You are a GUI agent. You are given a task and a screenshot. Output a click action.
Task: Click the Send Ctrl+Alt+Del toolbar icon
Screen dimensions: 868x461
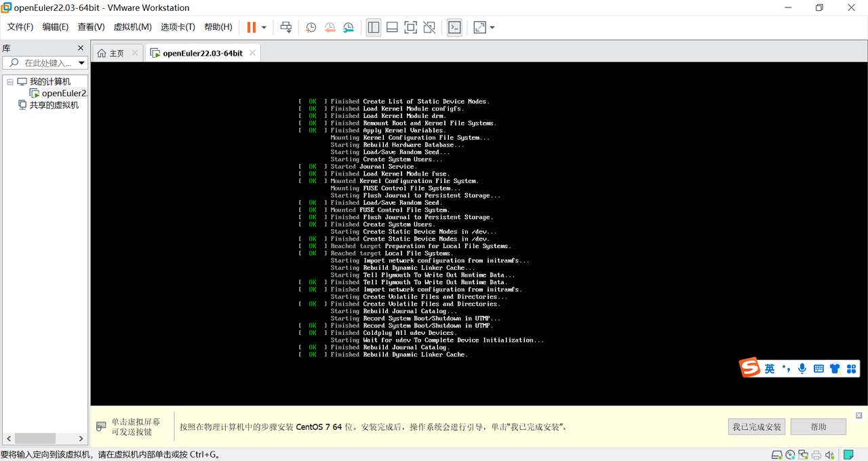click(x=286, y=27)
